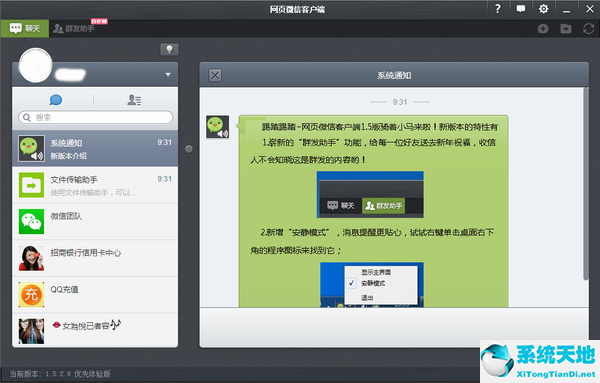The width and height of the screenshot is (600, 383).
Task: Click the round profile avatar
Action: pos(36,65)
